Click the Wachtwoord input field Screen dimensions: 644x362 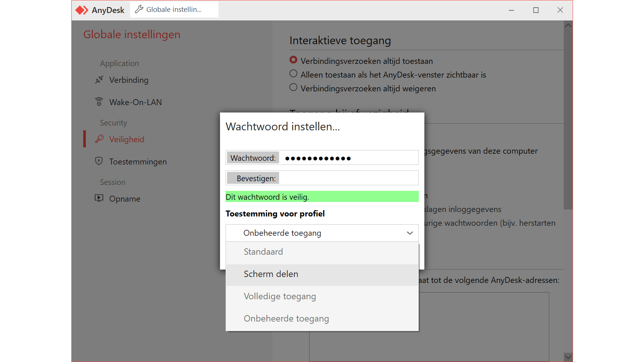(x=349, y=158)
